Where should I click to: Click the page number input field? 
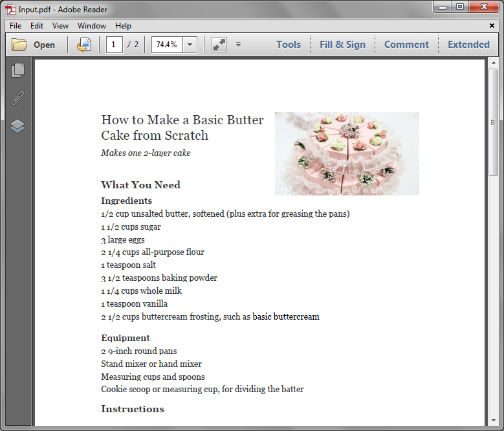[x=115, y=45]
